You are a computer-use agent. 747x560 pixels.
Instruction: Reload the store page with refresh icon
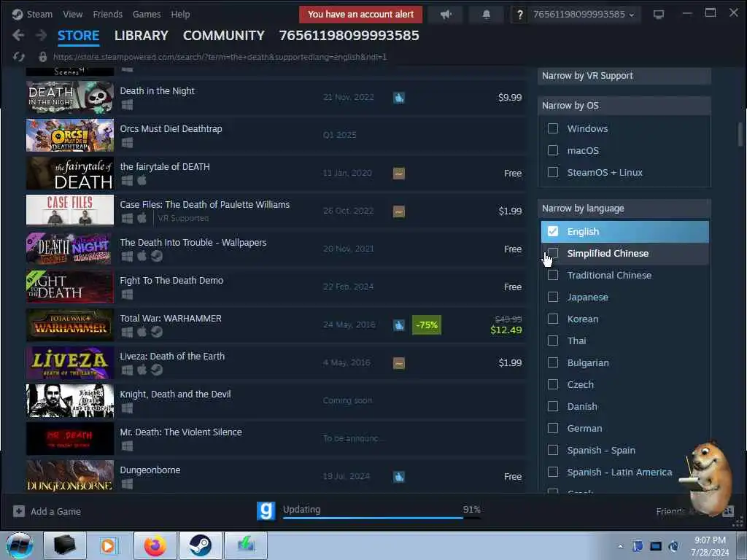[x=18, y=57]
